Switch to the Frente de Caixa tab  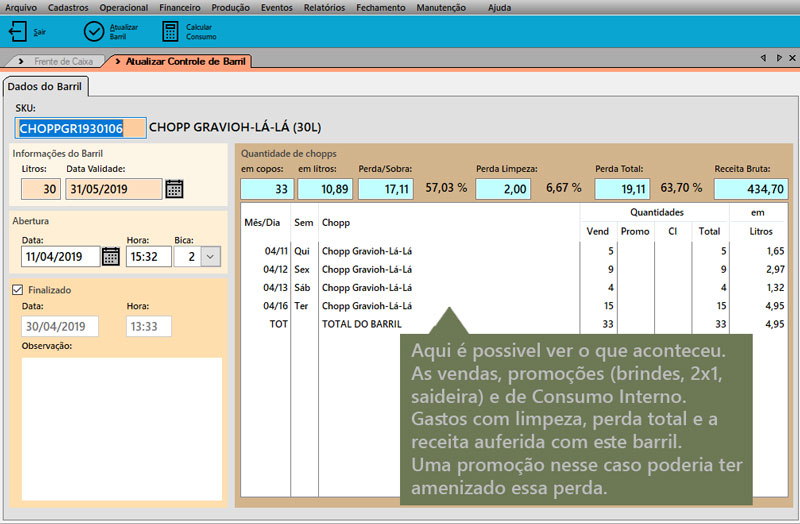[x=56, y=61]
